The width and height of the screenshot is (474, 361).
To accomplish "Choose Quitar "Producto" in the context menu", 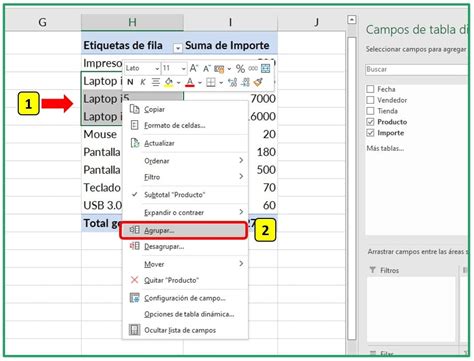I will (x=185, y=280).
